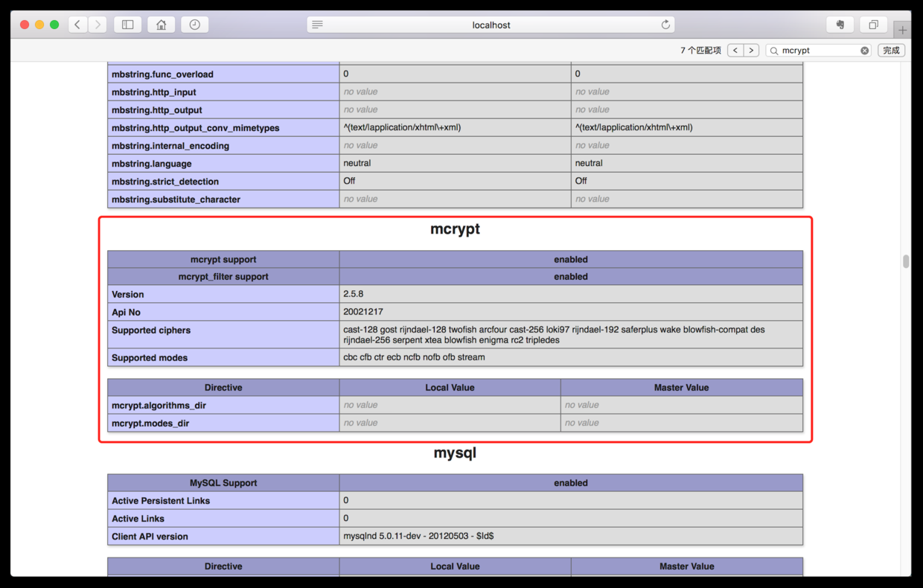Go forward to the next page

[98, 24]
